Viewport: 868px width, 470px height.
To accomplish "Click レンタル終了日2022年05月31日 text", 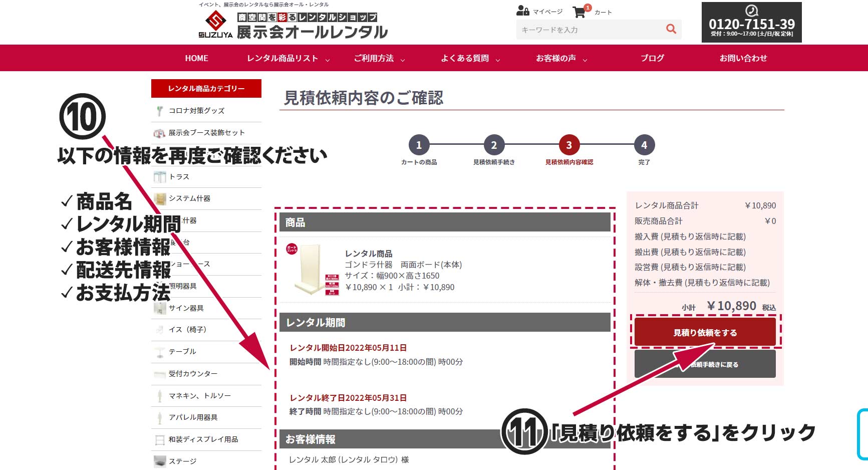I will point(348,398).
